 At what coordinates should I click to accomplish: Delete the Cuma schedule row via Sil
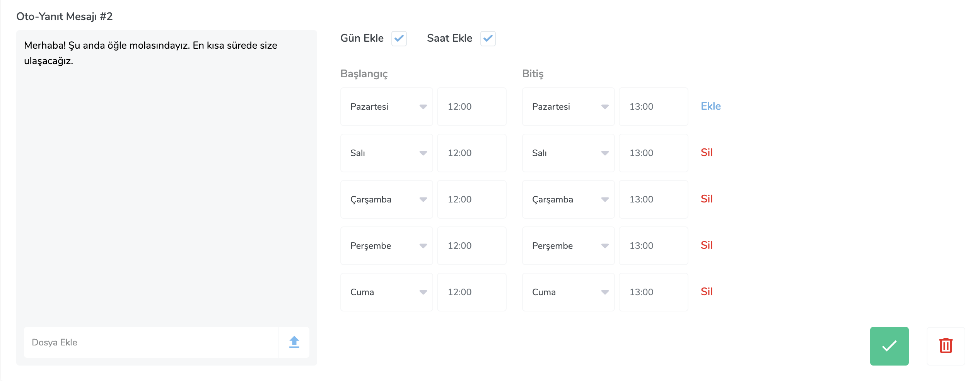707,292
